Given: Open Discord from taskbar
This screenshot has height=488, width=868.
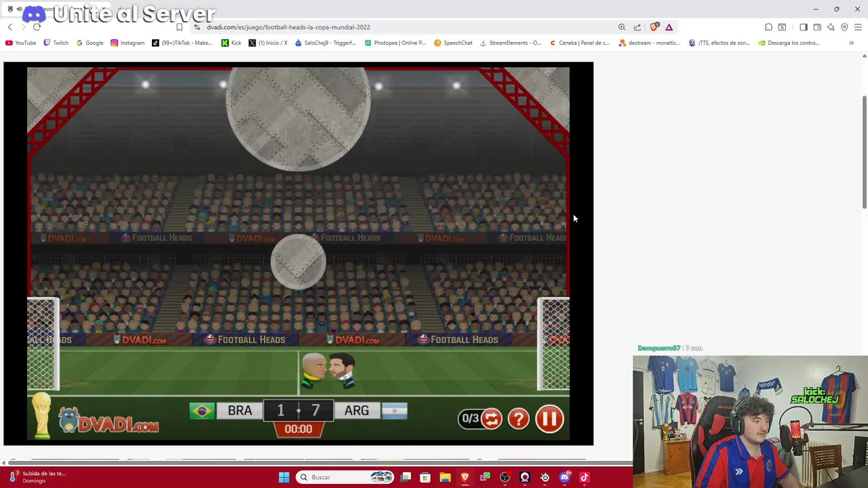Looking at the screenshot, I should pyautogui.click(x=565, y=477).
